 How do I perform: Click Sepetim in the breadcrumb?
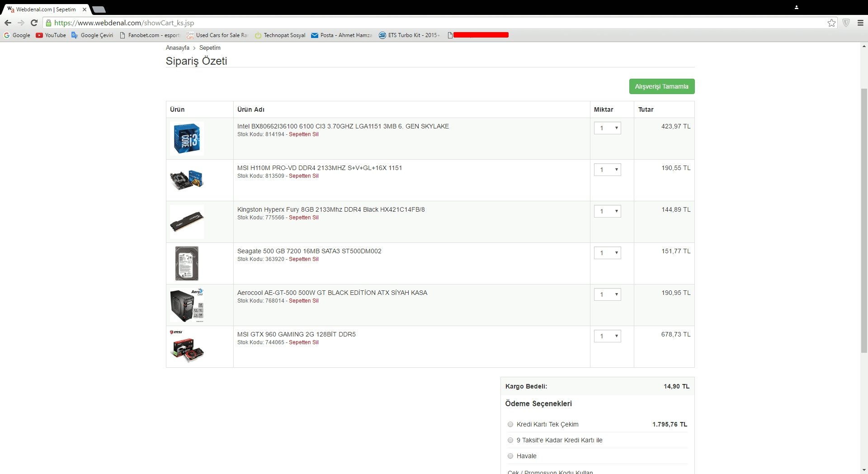point(210,48)
